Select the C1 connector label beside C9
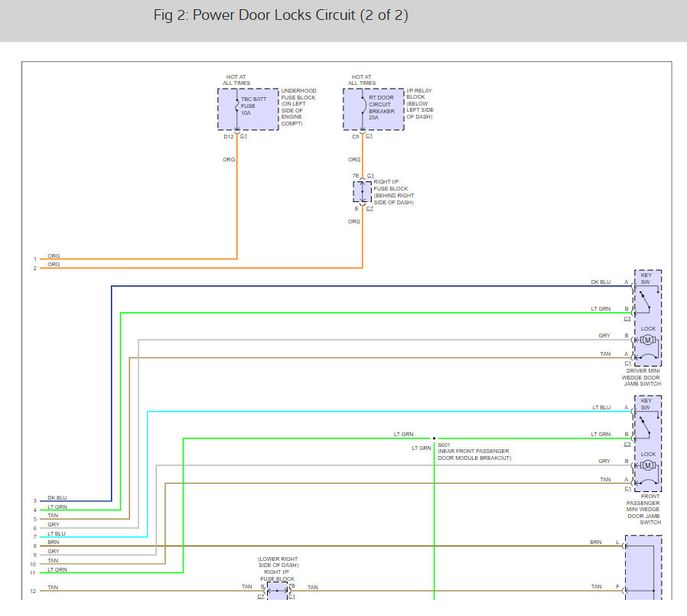Viewport: 687px width, 616px height. click(x=370, y=136)
